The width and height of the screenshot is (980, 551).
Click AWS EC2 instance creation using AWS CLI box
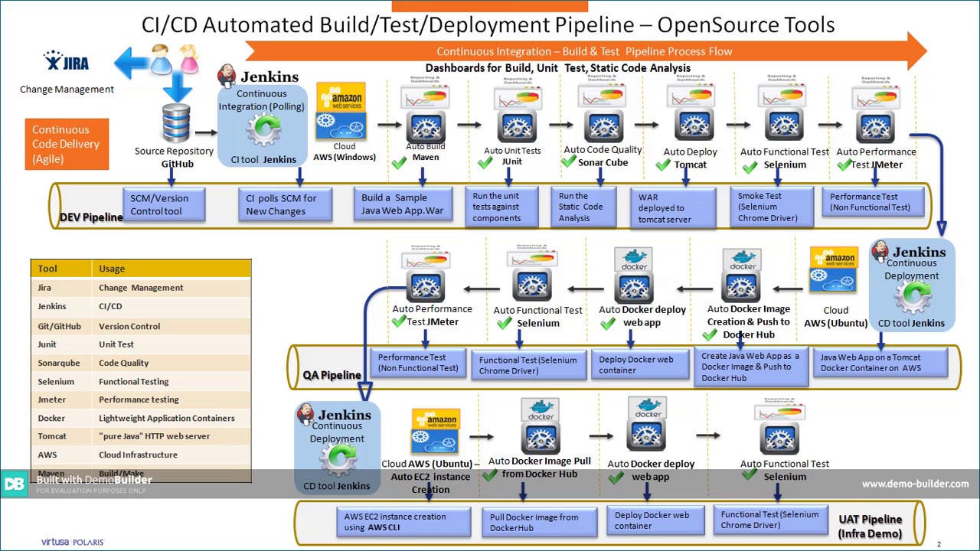(x=403, y=521)
